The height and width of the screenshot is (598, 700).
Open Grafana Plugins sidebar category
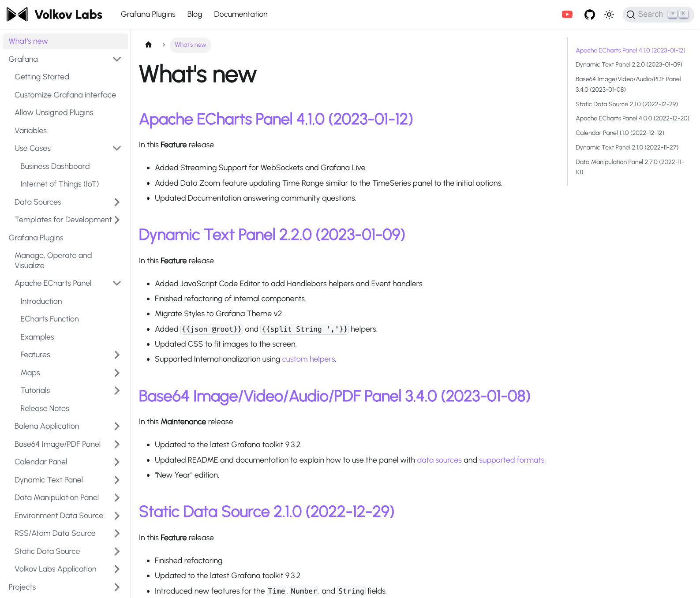(36, 238)
